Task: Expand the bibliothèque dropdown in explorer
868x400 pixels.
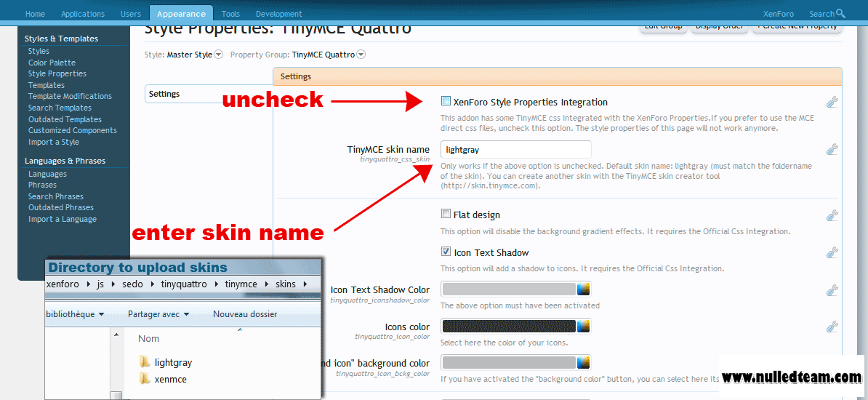Action: tap(101, 315)
